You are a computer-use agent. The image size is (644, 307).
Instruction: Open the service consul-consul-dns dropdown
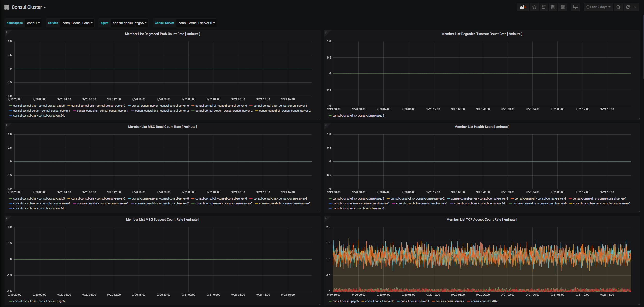pos(77,23)
